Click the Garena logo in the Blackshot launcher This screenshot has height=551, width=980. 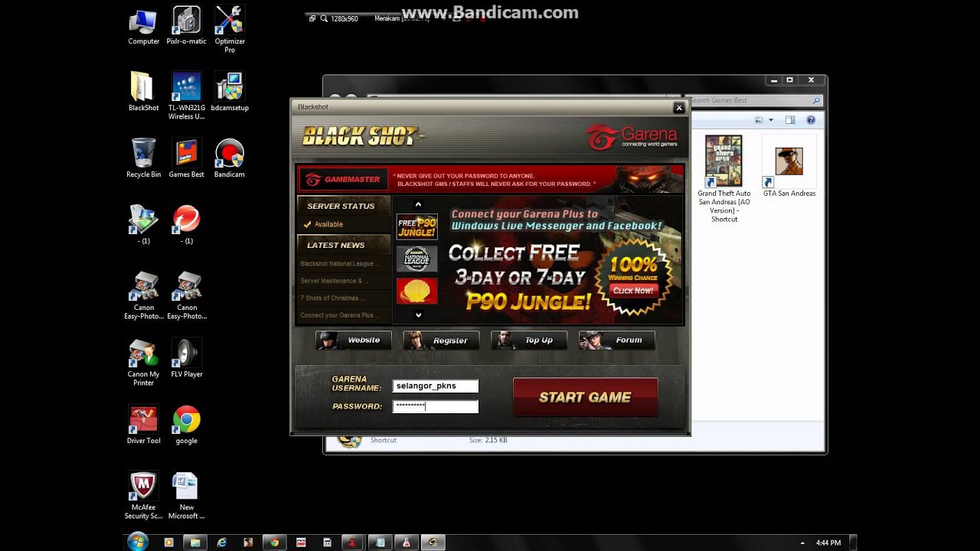point(632,138)
